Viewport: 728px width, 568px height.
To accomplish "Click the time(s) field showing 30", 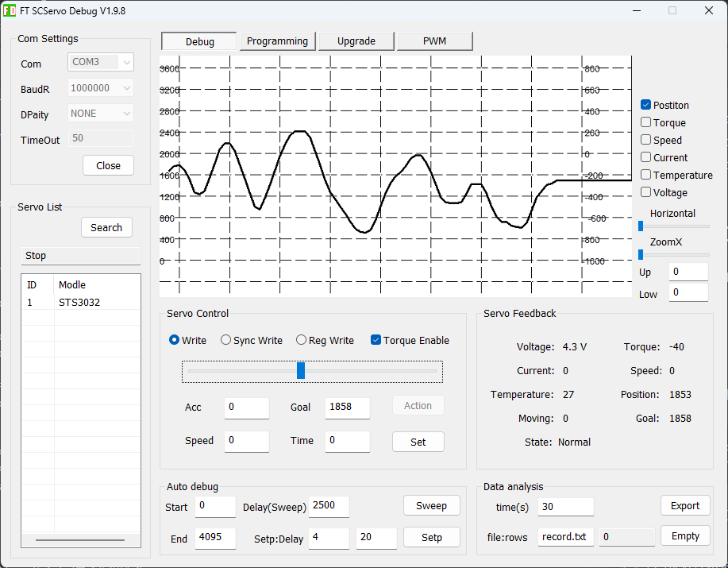I will point(565,507).
